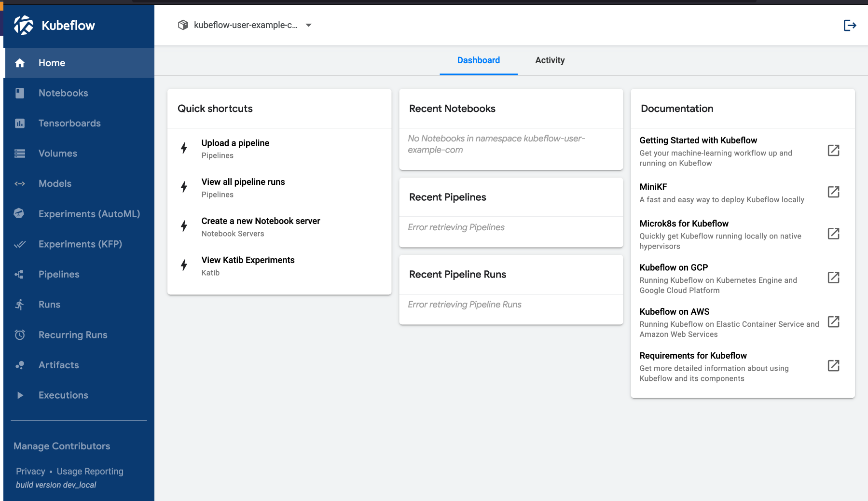The width and height of the screenshot is (868, 501).
Task: Click the Runs running-figure icon
Action: tap(19, 305)
